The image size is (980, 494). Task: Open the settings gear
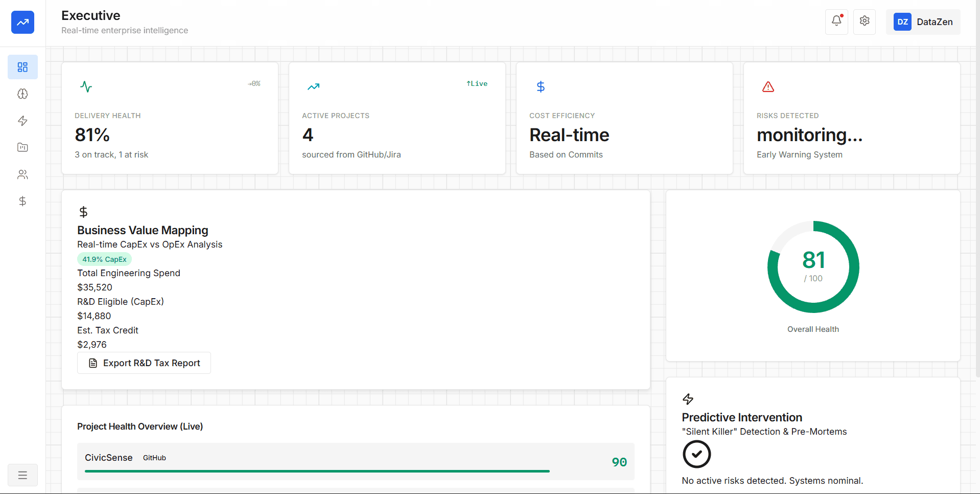pos(865,21)
